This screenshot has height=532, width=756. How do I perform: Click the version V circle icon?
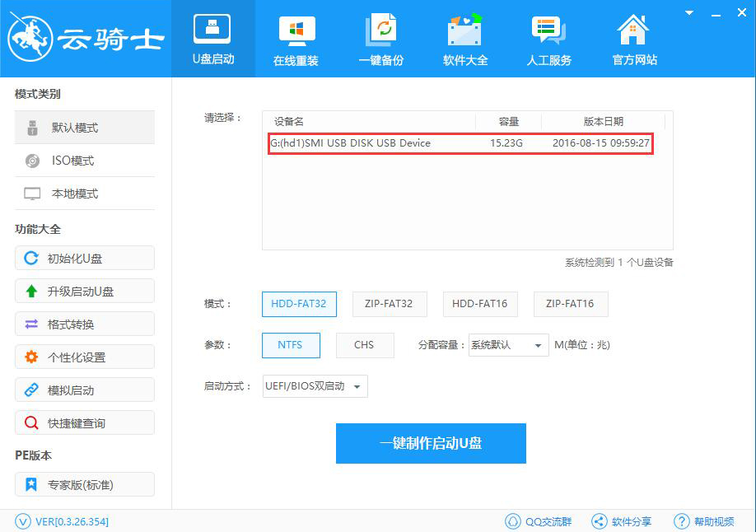pos(23,521)
